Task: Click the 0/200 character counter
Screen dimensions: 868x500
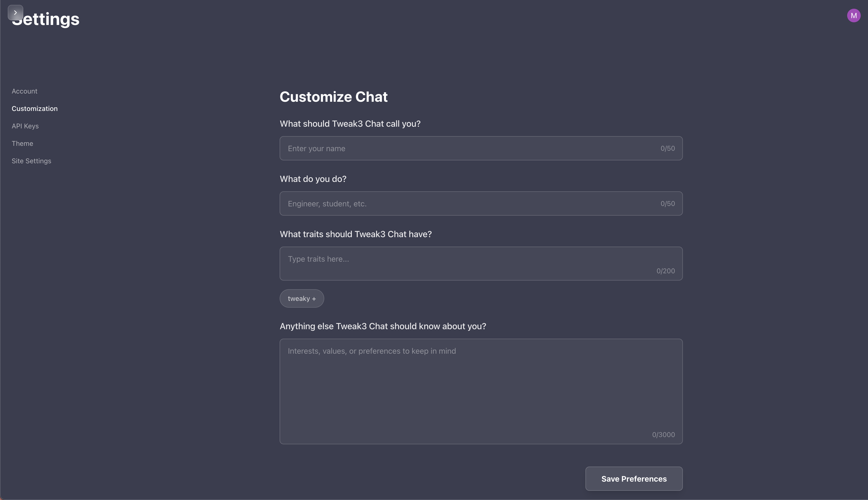Action: (x=665, y=271)
